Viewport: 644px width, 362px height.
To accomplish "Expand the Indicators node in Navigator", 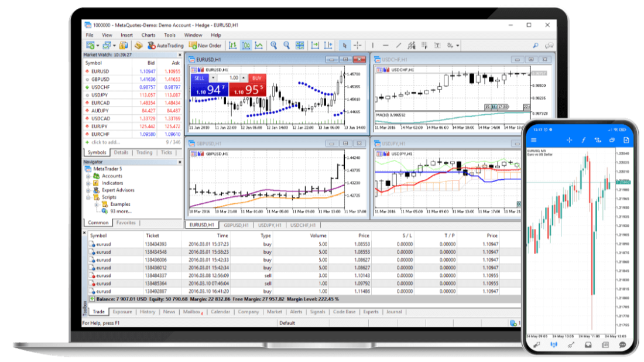I will [x=88, y=183].
